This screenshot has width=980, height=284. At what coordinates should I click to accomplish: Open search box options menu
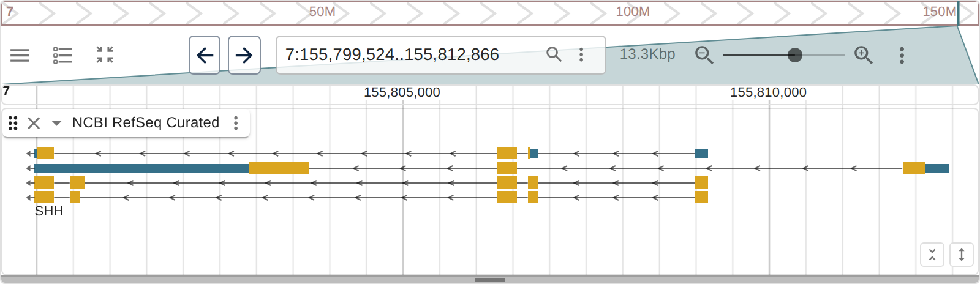[581, 55]
